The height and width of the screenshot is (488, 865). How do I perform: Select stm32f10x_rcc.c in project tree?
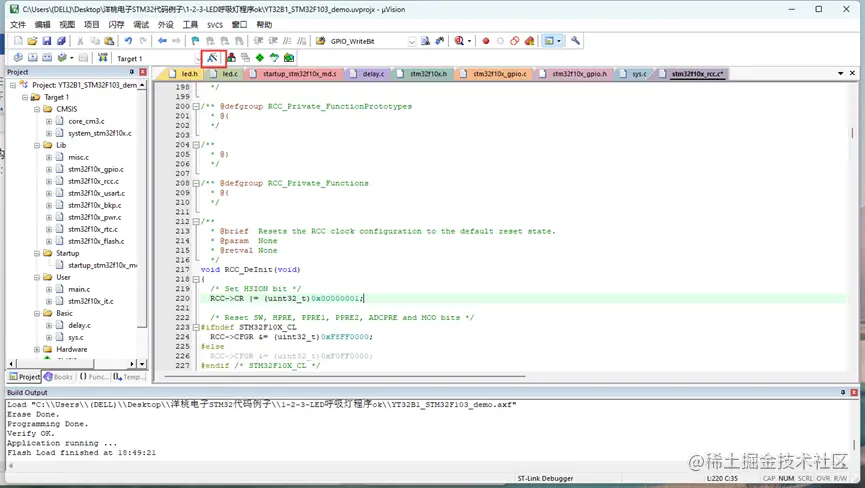point(93,181)
